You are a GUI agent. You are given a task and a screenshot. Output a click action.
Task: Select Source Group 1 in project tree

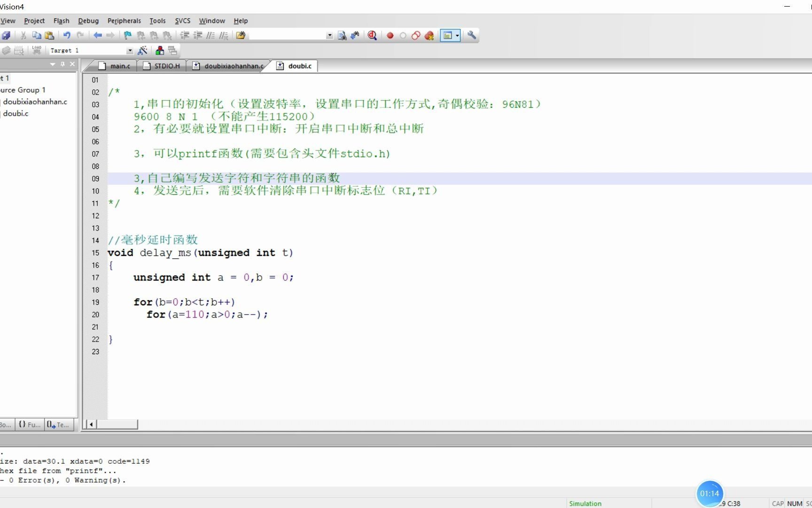[23, 90]
